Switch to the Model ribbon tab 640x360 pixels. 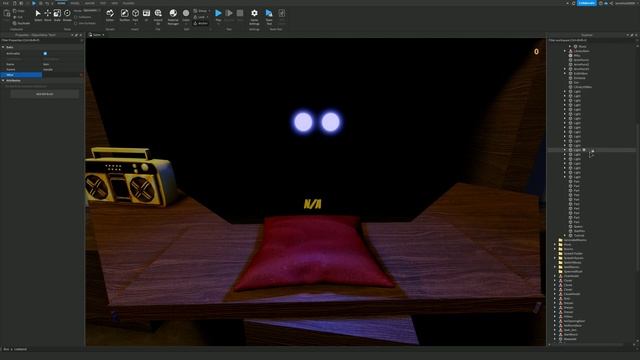(75, 3)
